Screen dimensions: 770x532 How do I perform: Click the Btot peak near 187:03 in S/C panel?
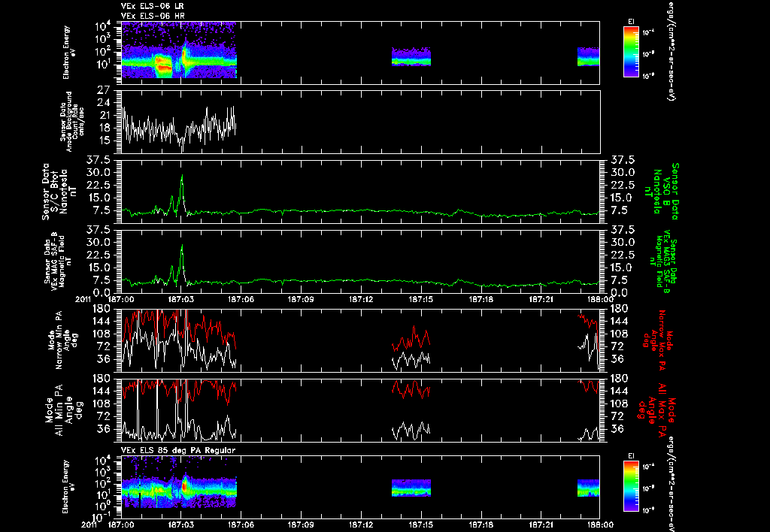pos(182,176)
